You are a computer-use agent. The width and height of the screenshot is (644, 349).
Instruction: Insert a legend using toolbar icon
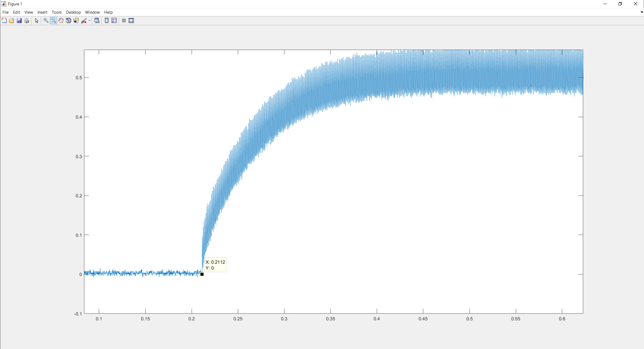pos(114,21)
